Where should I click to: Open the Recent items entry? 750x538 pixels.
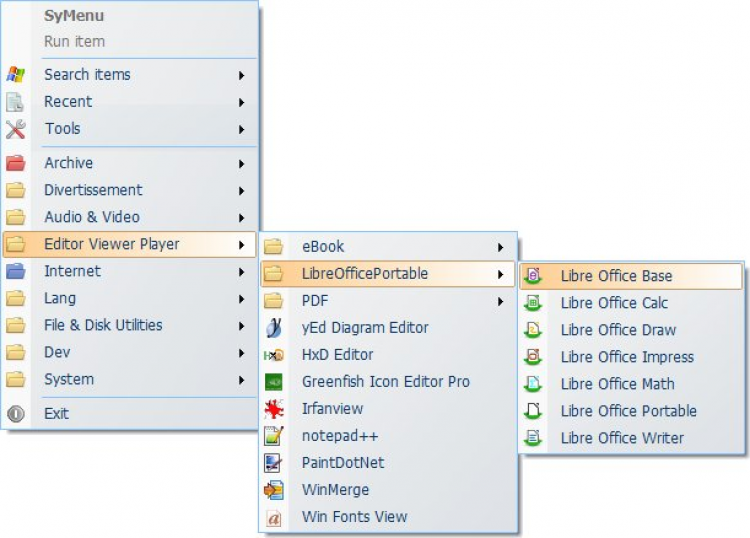pyautogui.click(x=68, y=102)
